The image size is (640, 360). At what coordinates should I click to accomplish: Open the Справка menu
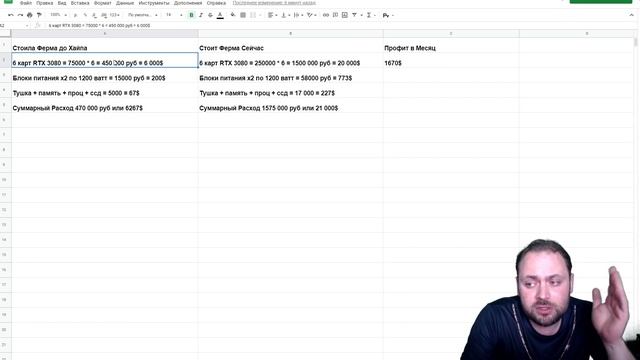point(216,3)
